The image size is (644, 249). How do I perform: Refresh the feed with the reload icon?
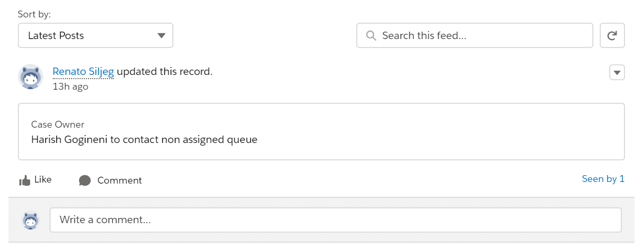(612, 36)
